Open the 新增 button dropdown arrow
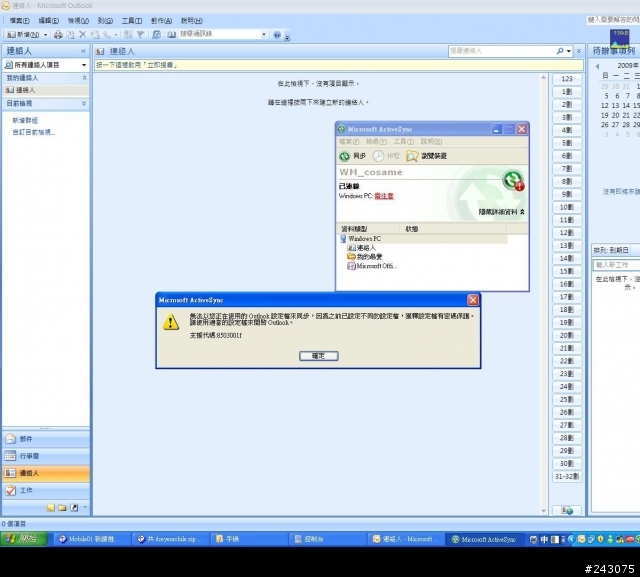Screen dimensions: 640x577 point(45,35)
